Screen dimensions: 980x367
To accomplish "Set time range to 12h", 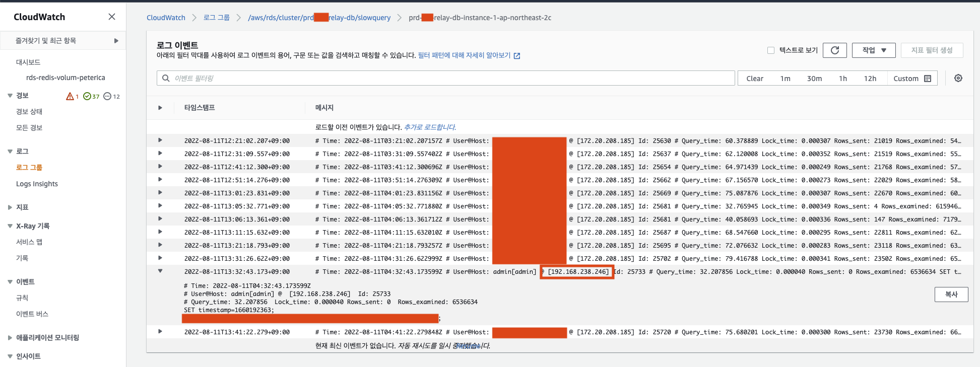I will pos(870,79).
